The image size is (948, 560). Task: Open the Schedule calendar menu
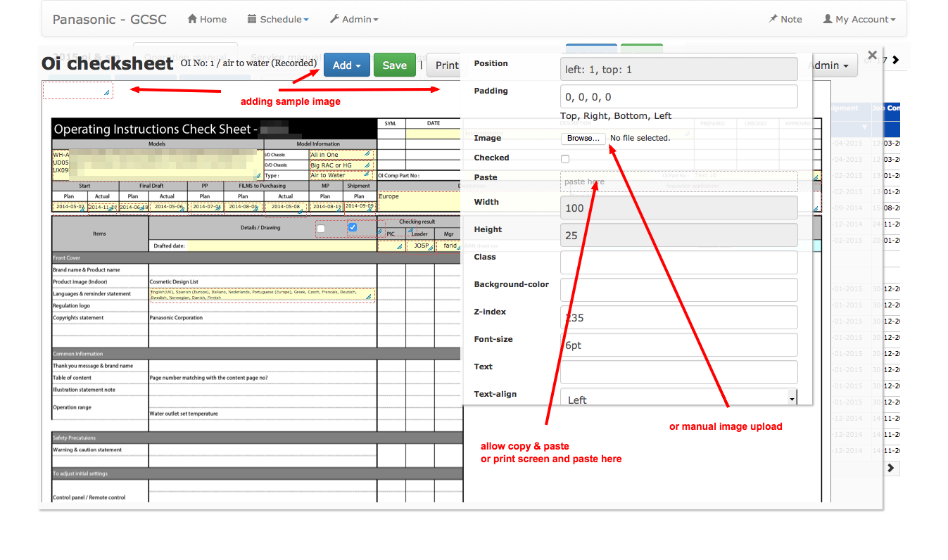[278, 20]
